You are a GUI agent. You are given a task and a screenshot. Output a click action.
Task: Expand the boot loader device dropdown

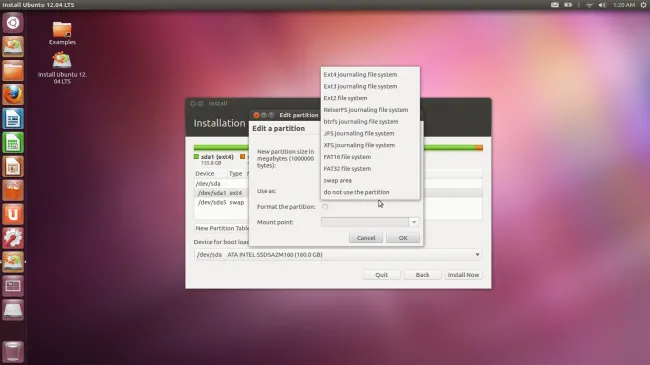pos(477,255)
